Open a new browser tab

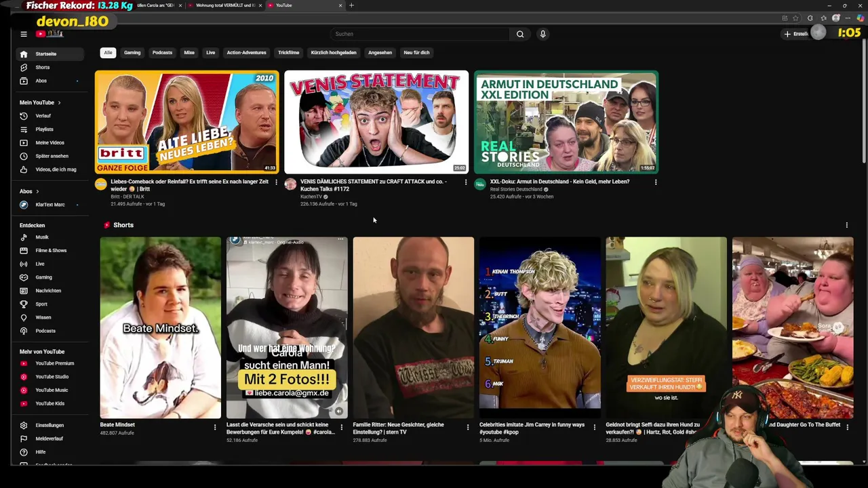pyautogui.click(x=351, y=5)
